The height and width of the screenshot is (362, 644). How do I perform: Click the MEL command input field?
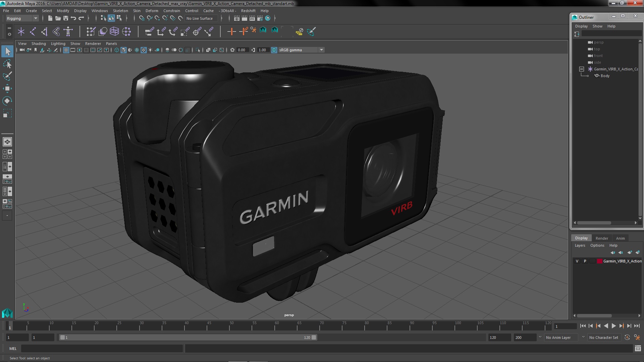pyautogui.click(x=102, y=349)
